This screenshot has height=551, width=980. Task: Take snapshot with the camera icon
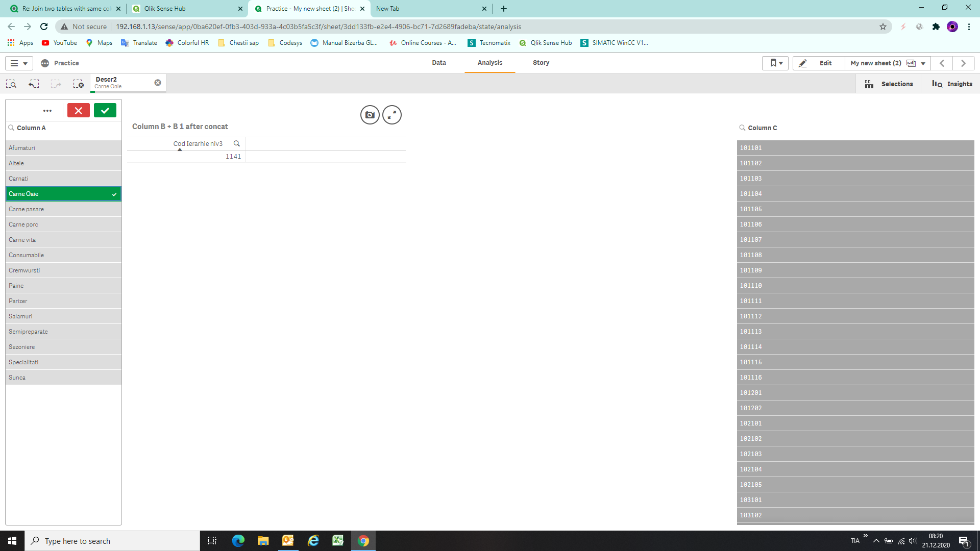(x=370, y=115)
